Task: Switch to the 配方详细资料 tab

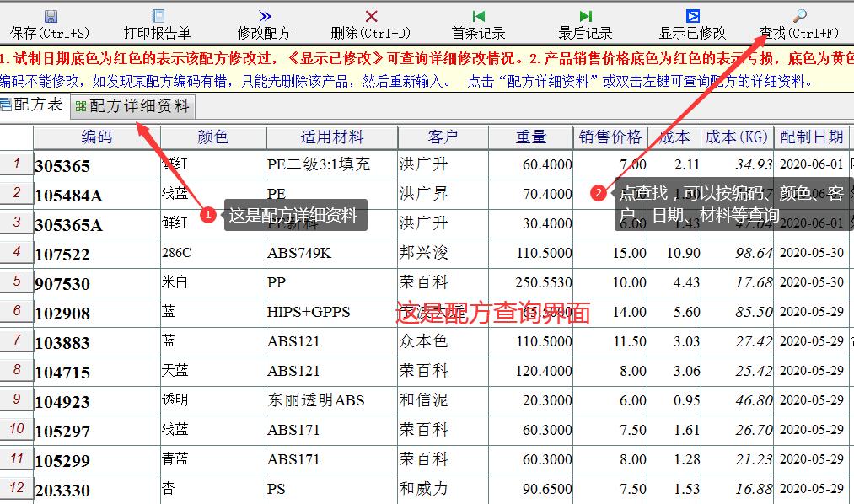Action: pos(132,106)
